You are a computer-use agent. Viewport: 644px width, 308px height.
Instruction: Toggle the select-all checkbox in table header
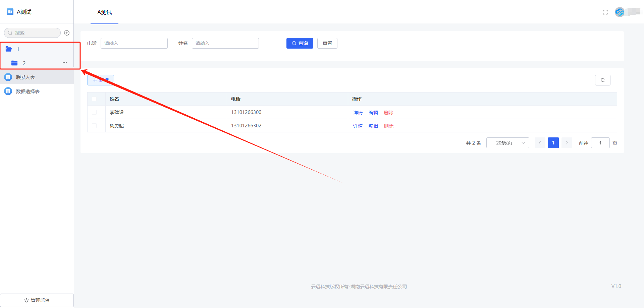[94, 99]
